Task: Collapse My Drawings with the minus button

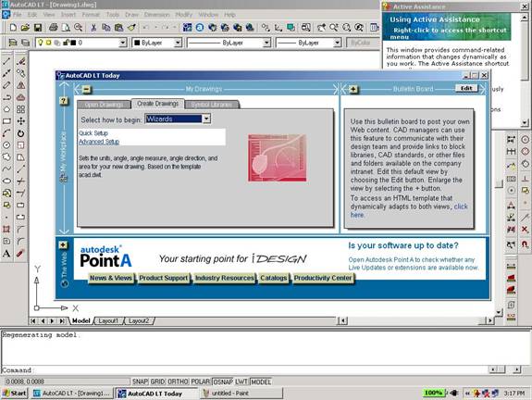Action: tap(87, 89)
